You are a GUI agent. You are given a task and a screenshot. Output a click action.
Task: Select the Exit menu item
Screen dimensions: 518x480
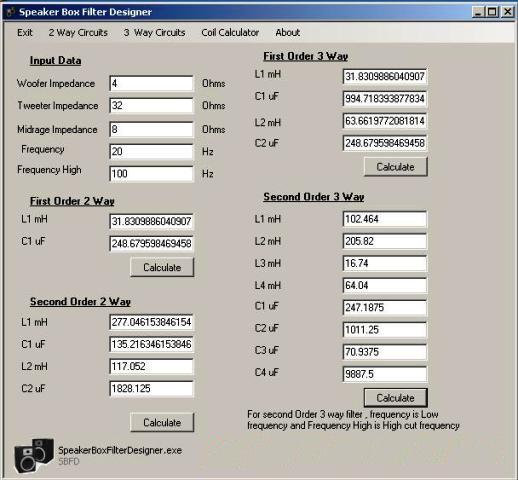[25, 33]
